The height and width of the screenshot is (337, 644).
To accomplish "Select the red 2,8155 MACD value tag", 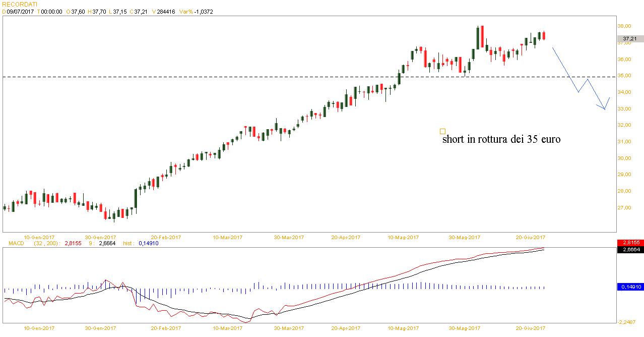I will point(629,243).
